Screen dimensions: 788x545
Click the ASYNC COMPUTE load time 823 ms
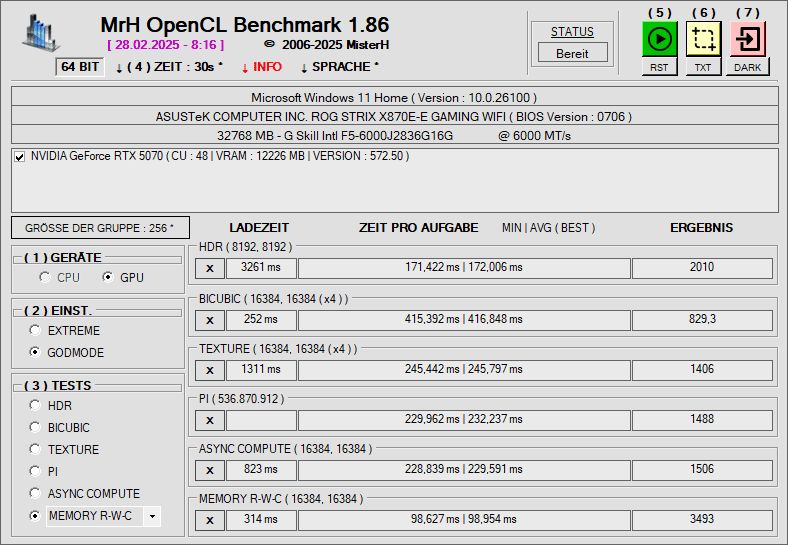pos(261,470)
